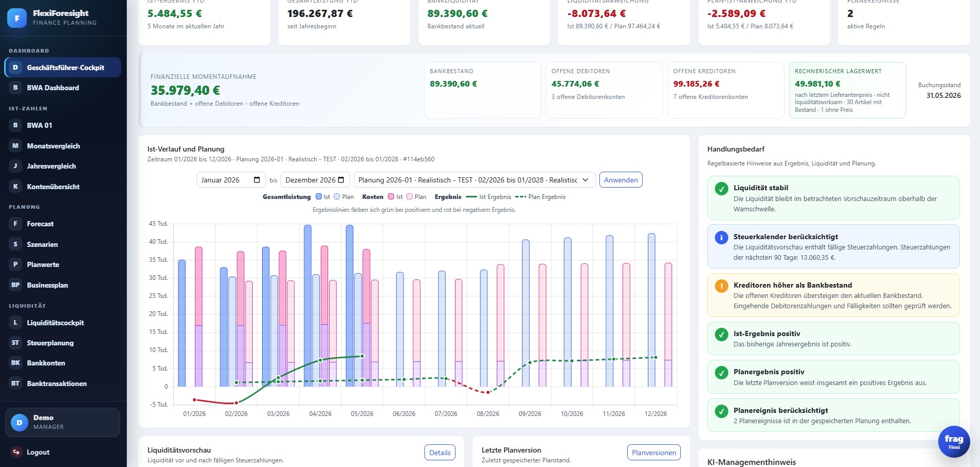This screenshot has height=467, width=980.
Task: Open the Geschäftsführer-Cockpit D icon
Action: [15, 68]
